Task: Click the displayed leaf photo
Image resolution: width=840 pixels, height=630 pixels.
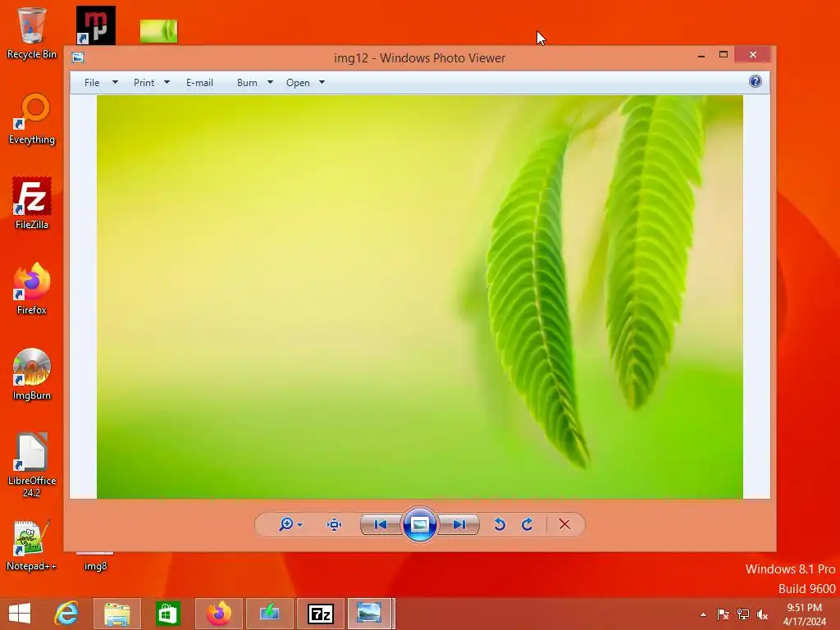Action: point(420,297)
